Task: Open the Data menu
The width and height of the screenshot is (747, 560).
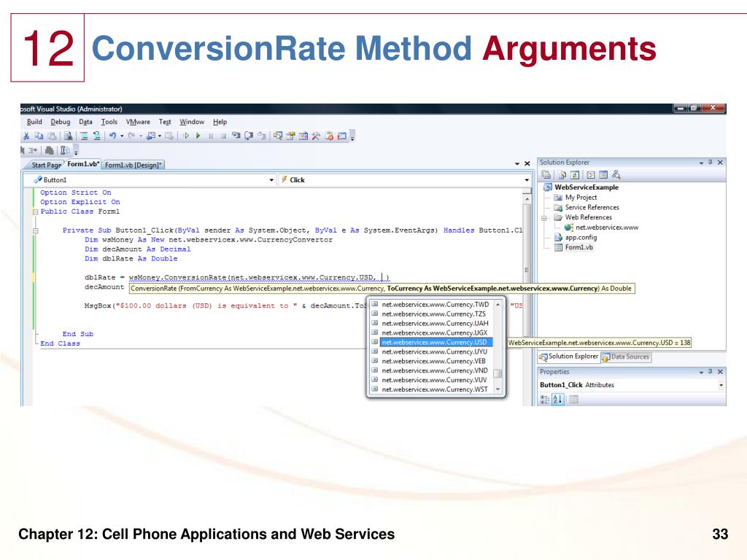Action: [x=86, y=122]
